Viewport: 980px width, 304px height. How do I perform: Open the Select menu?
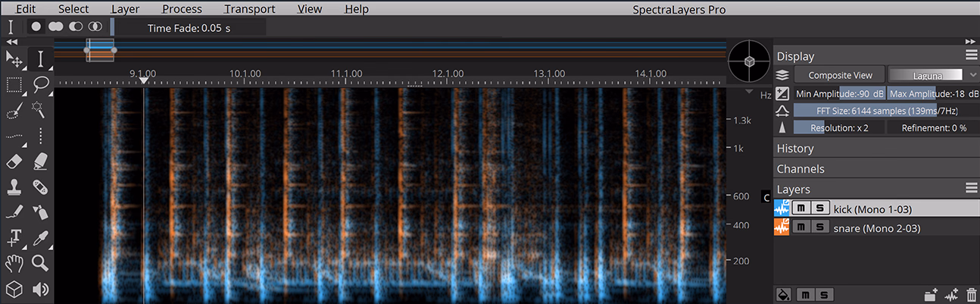pos(73,9)
